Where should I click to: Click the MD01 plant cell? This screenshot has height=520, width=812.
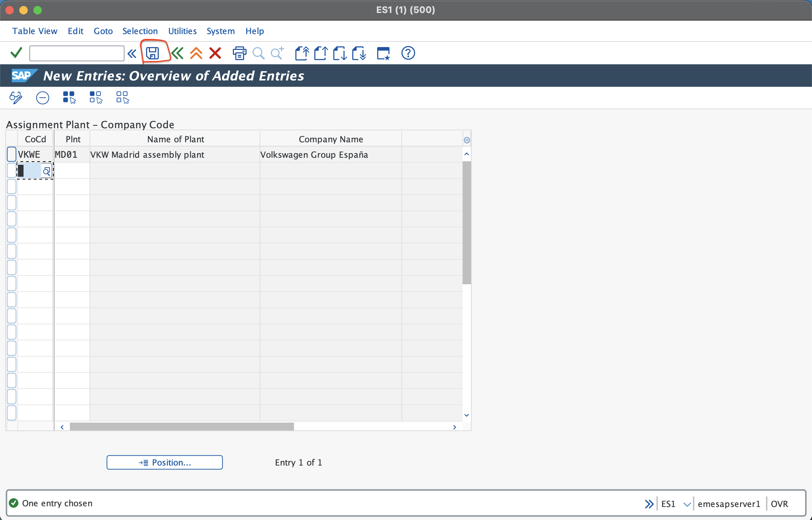click(72, 155)
